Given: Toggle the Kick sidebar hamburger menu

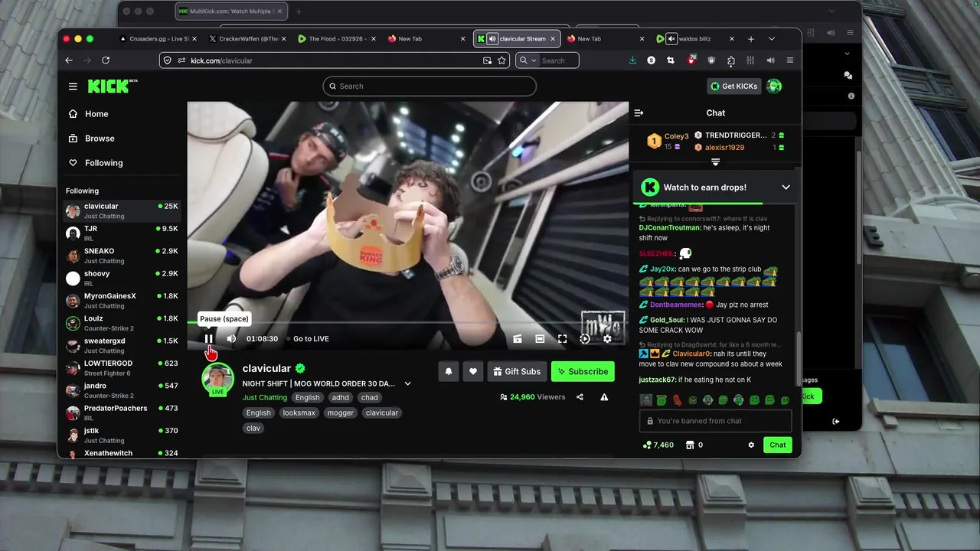Looking at the screenshot, I should [73, 86].
